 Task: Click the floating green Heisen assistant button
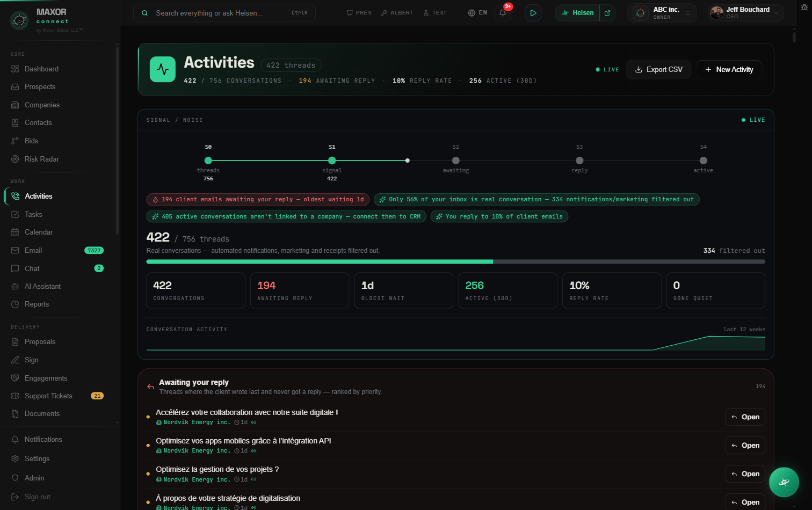(x=784, y=482)
